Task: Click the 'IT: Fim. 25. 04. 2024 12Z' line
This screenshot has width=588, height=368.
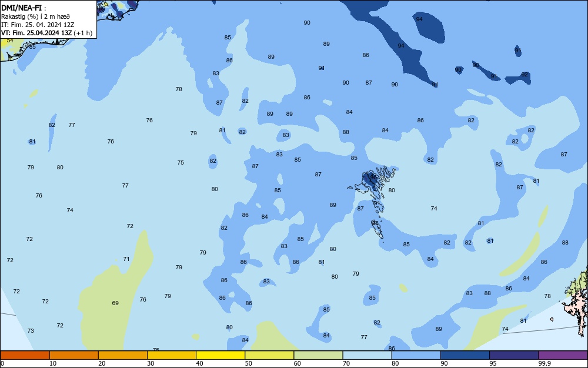Action: tap(38, 25)
